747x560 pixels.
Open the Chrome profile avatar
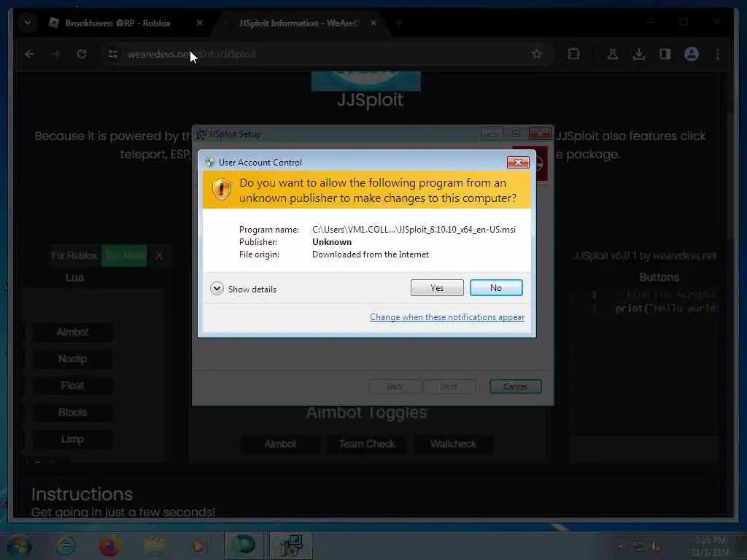[x=692, y=54]
